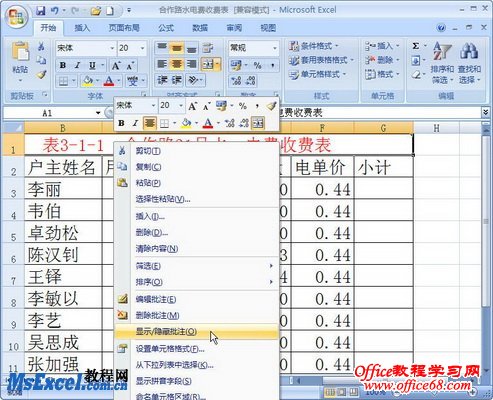The width and height of the screenshot is (493, 400).
Task: Toggle middle vertical alignment in ribbon
Action: [177, 49]
